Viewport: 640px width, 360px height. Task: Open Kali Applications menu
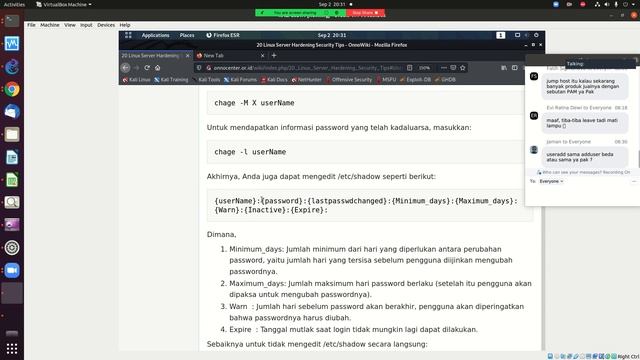[x=156, y=36]
